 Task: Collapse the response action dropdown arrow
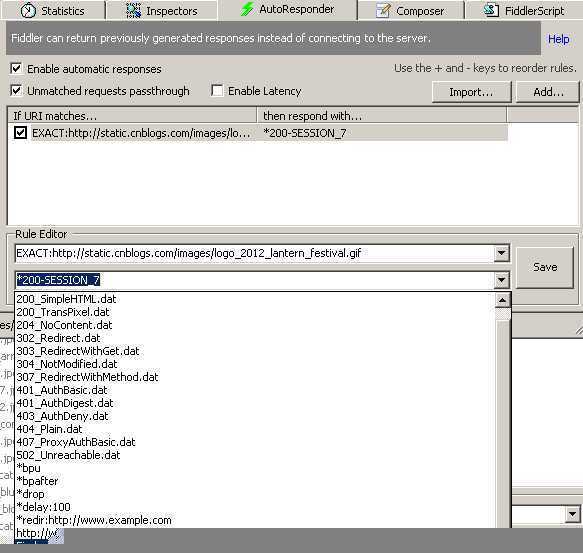click(x=501, y=280)
